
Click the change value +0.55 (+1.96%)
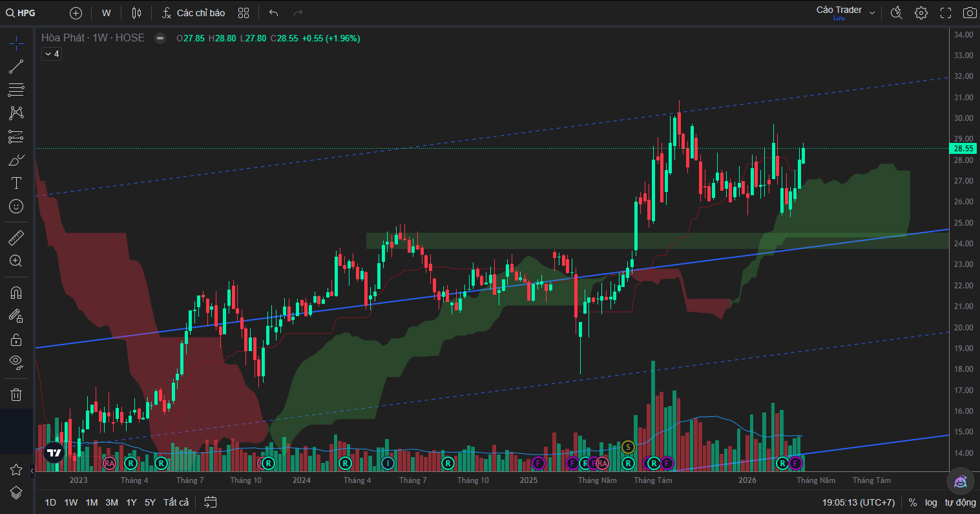pos(331,38)
